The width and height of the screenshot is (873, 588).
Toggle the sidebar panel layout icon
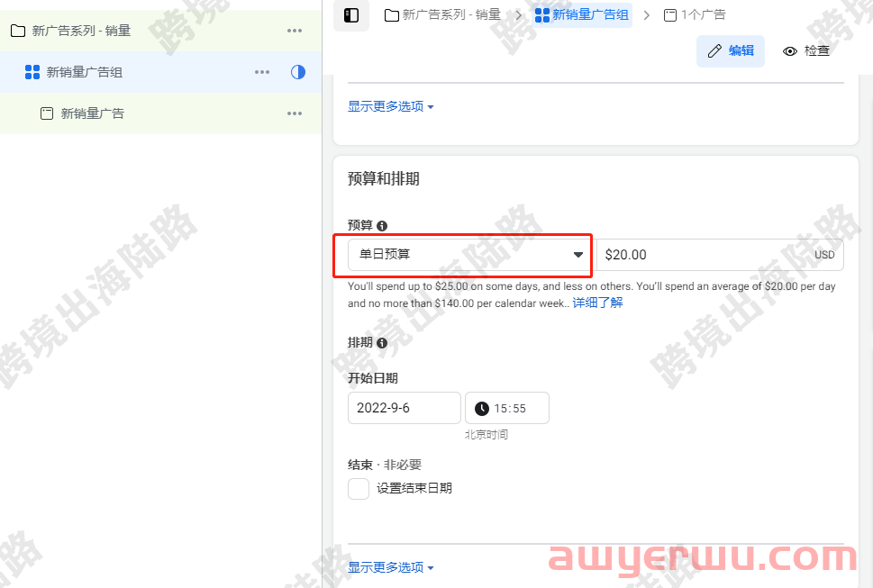click(x=351, y=15)
